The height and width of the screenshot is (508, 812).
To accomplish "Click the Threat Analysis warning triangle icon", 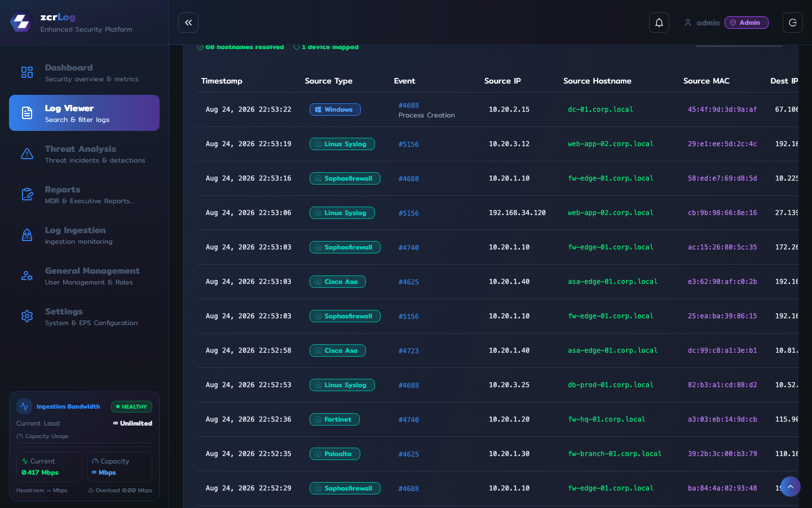I will point(27,154).
